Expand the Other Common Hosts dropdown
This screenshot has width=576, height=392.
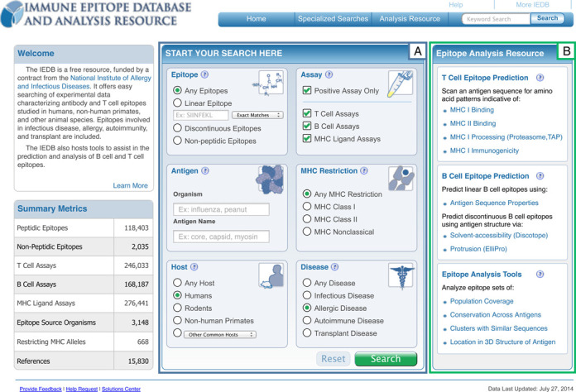pyautogui.click(x=219, y=335)
